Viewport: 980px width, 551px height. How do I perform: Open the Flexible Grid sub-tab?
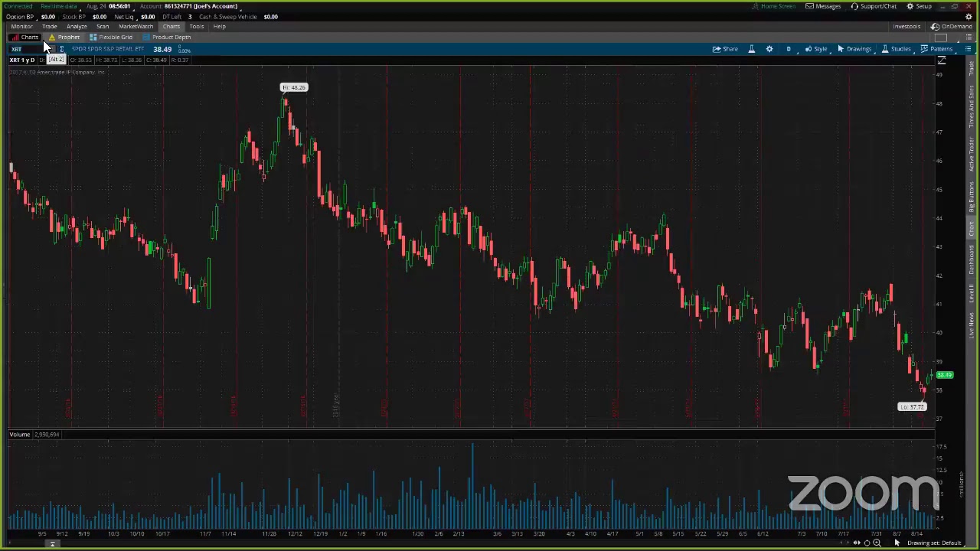111,37
